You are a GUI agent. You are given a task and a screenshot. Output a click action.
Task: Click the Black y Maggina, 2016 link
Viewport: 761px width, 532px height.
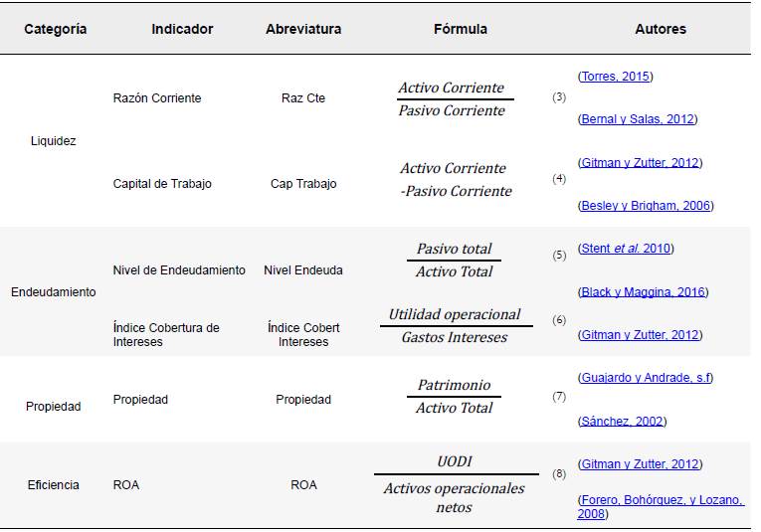click(x=643, y=292)
